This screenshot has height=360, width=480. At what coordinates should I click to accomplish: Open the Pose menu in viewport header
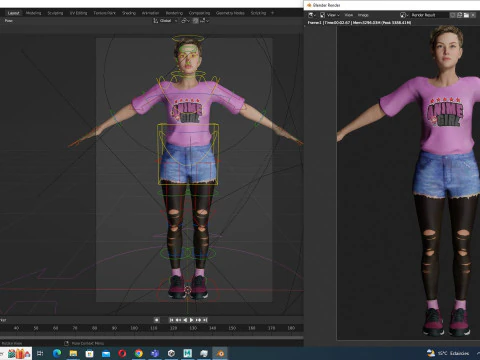9,21
